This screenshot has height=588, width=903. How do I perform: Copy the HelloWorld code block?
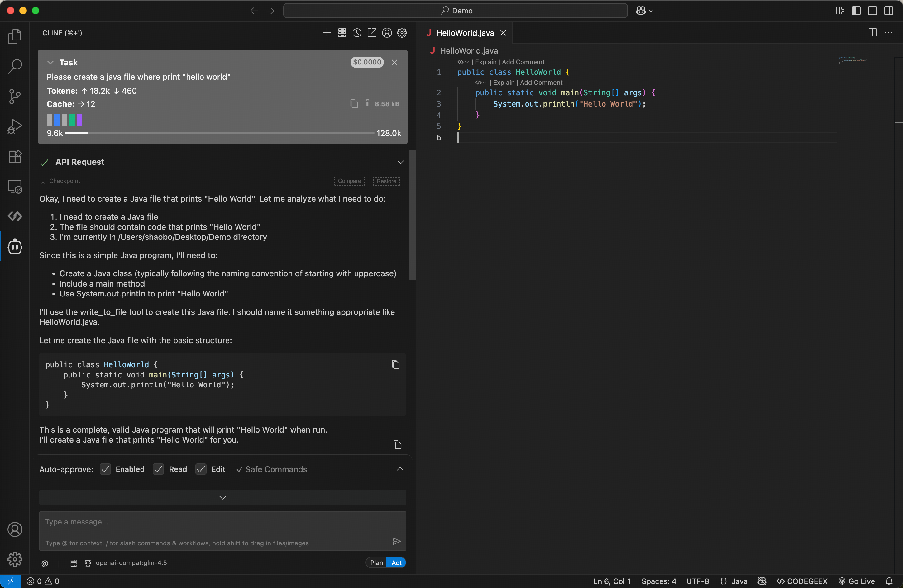click(x=395, y=364)
